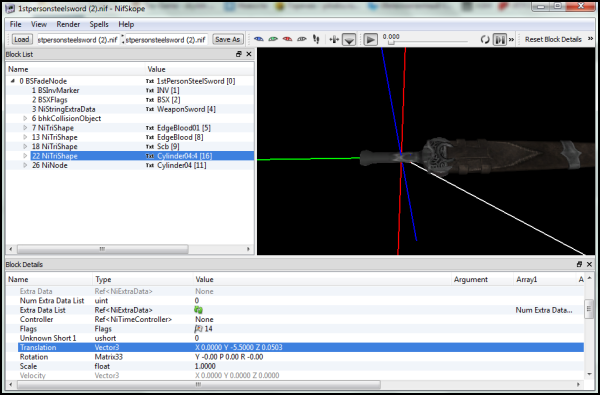Click the footsteps walk view icon
The width and height of the screenshot is (600, 395).
(316, 39)
